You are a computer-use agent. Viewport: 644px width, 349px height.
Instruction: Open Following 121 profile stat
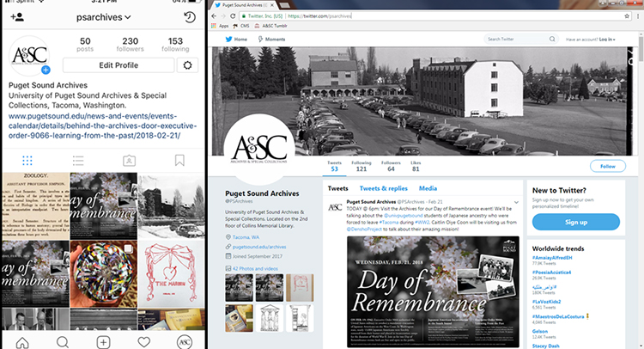(x=361, y=166)
